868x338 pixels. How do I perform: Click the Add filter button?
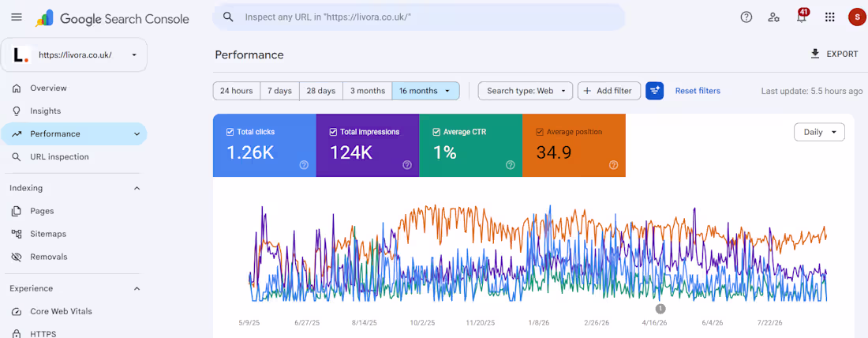coord(609,91)
